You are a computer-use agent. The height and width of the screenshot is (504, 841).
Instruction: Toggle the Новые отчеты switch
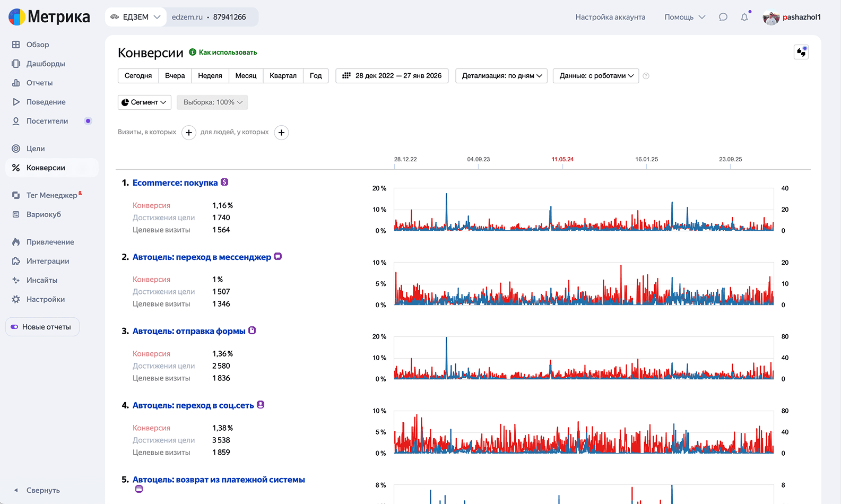pyautogui.click(x=15, y=327)
